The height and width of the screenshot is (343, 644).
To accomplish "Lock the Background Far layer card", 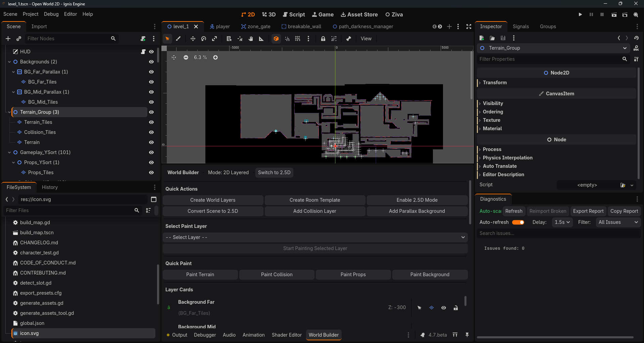I will pos(456,308).
